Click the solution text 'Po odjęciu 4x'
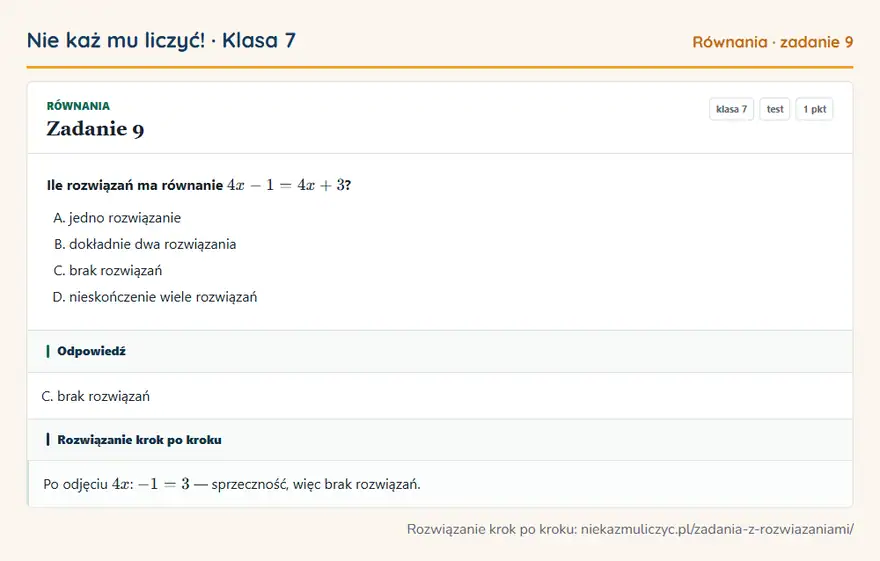The width and height of the screenshot is (880, 561). (88, 484)
